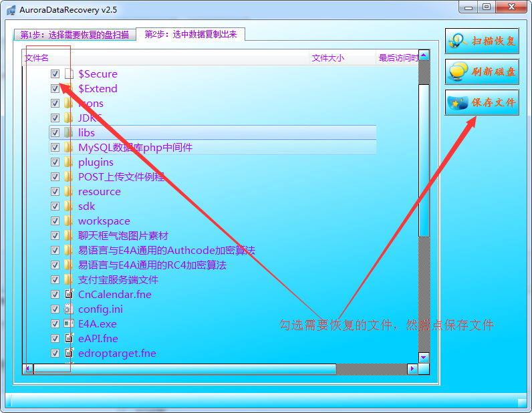
Task: Click the CnCalendar.fne file icon
Action: pos(68,295)
